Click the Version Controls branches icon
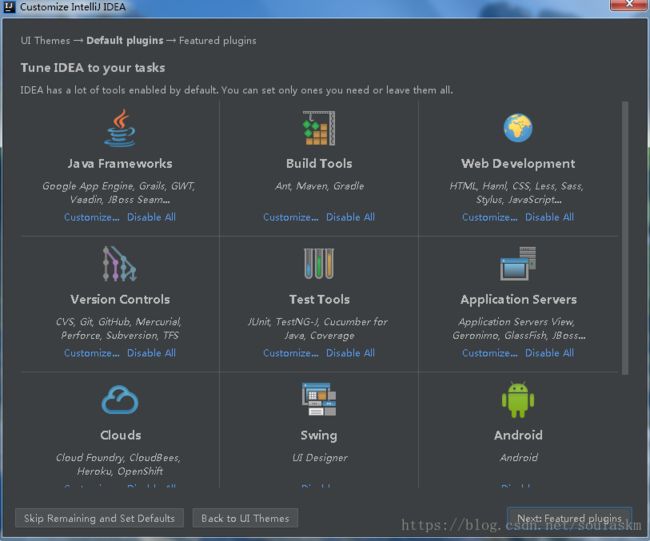Viewport: 650px width, 541px height. tap(119, 264)
